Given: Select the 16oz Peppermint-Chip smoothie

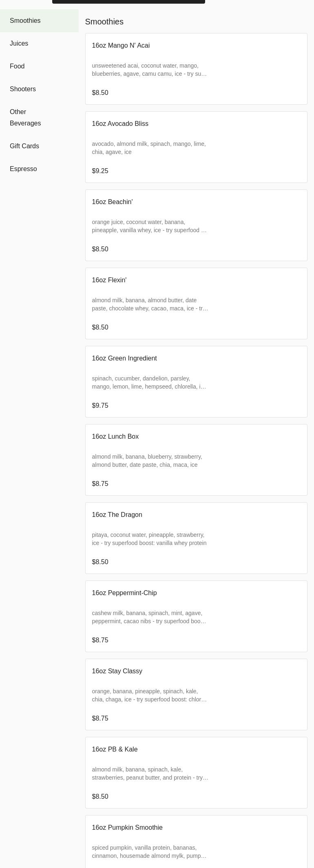Looking at the screenshot, I should pos(196,616).
